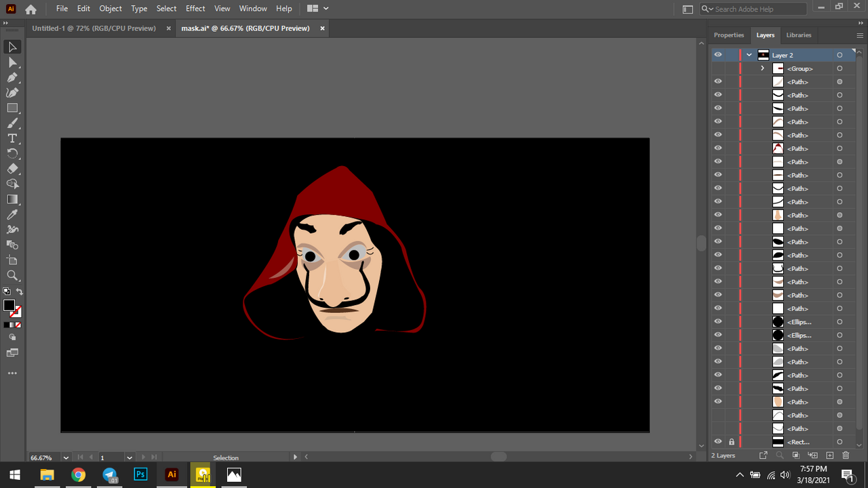Hide Layer 2 with its eye icon

(718, 55)
